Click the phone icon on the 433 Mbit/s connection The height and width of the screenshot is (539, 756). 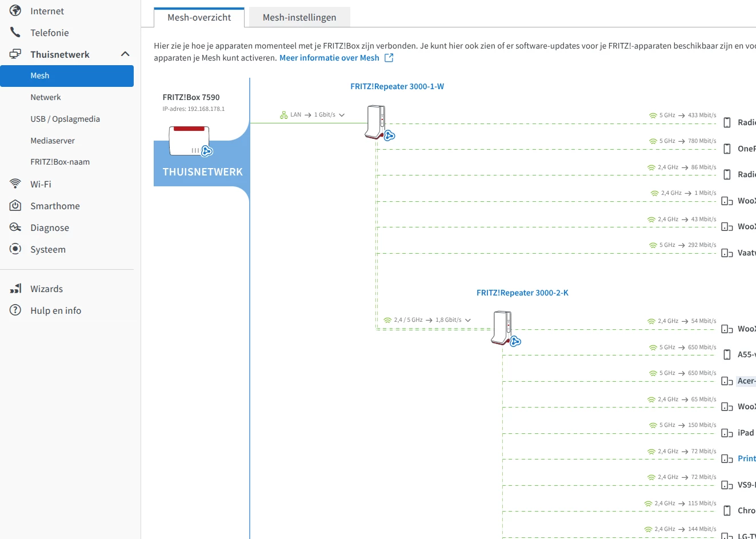click(x=727, y=123)
